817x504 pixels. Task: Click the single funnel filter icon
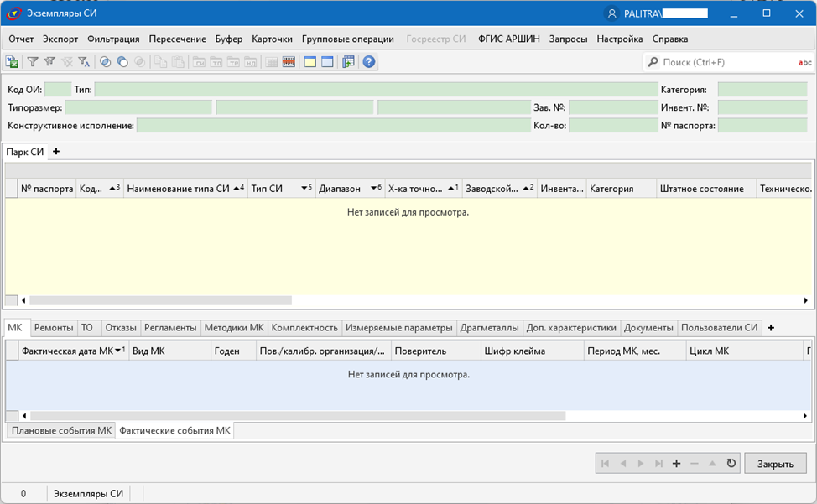tap(33, 62)
